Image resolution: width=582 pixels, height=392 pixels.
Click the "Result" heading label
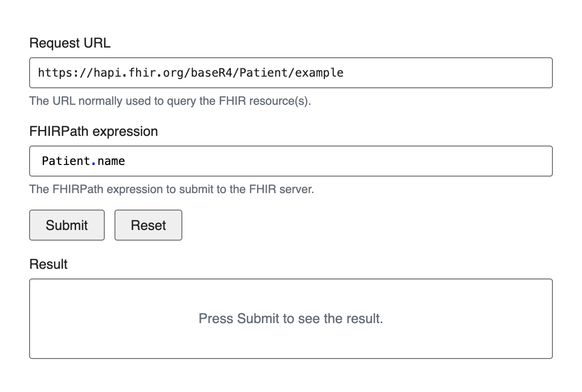point(48,264)
